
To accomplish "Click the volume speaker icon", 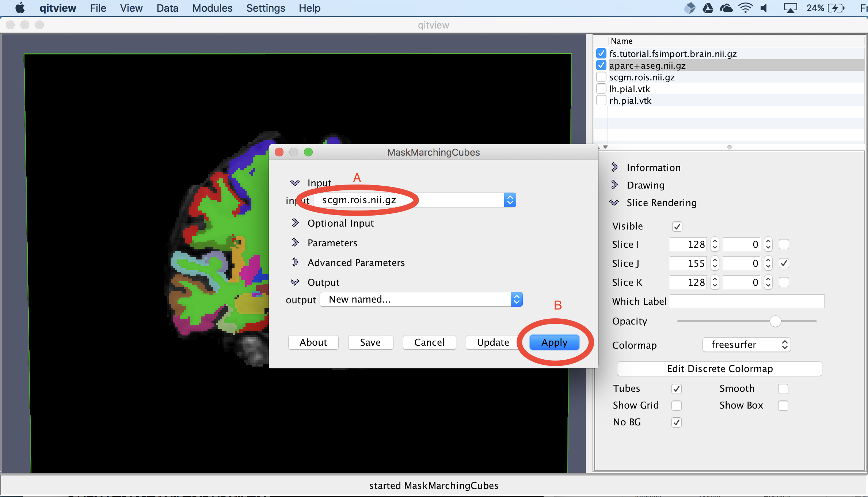I will click(764, 8).
